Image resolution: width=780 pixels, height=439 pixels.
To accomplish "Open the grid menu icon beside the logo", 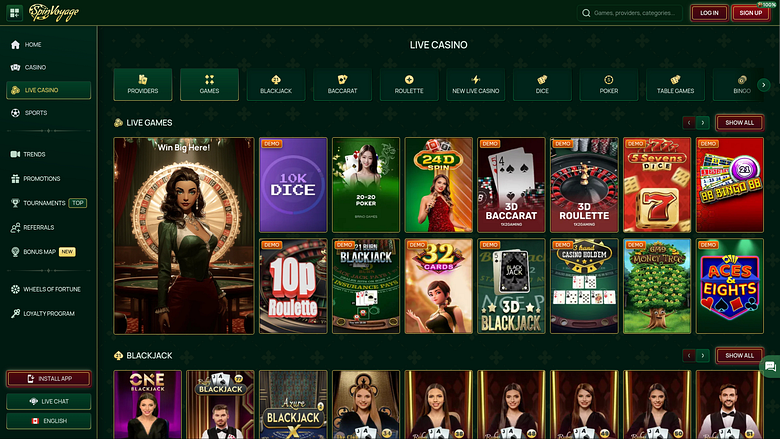I will (14, 12).
